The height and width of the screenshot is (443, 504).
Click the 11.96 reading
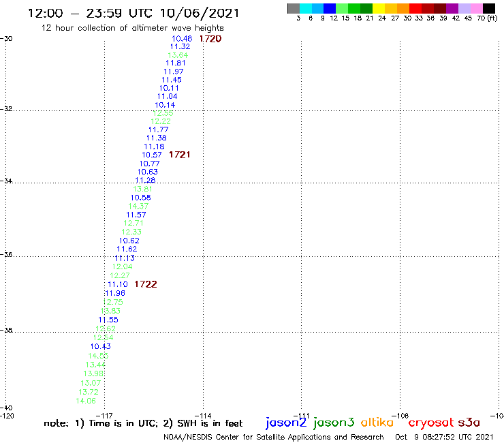[115, 294]
